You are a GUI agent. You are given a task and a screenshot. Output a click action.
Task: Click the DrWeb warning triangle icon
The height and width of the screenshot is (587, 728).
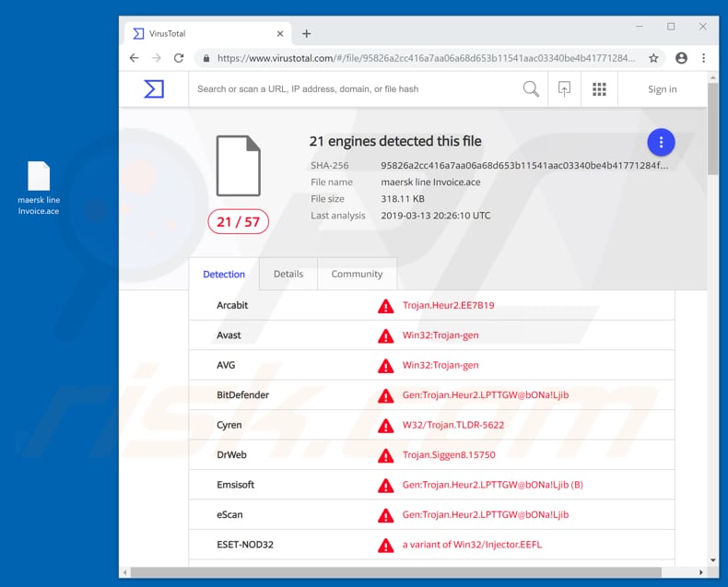(385, 455)
